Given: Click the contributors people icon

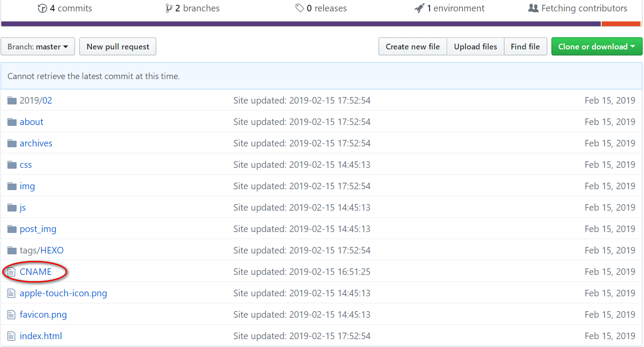Looking at the screenshot, I should coord(533,8).
